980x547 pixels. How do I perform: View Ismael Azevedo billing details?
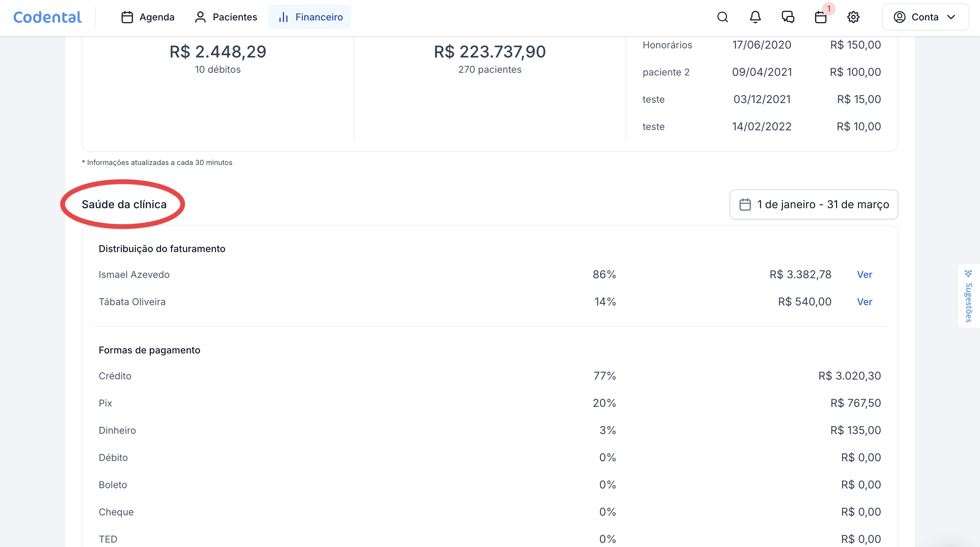864,275
